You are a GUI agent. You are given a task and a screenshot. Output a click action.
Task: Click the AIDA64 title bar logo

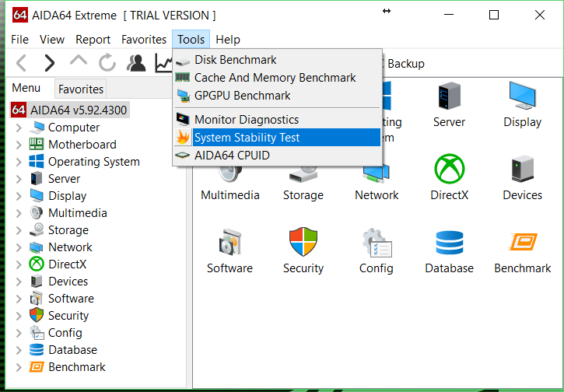[20, 15]
